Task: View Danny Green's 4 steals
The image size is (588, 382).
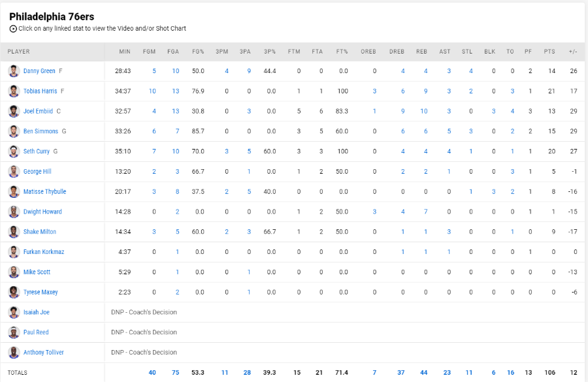Action: point(470,71)
